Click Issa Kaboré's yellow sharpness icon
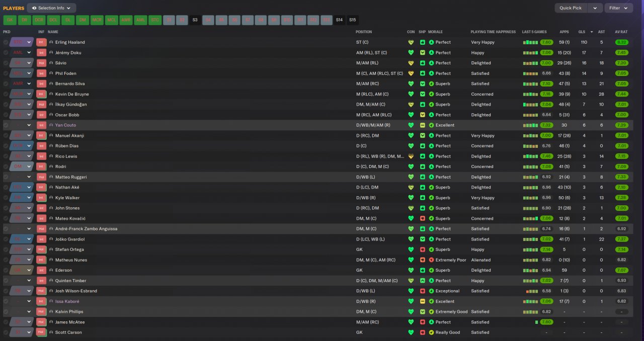 click(422, 301)
